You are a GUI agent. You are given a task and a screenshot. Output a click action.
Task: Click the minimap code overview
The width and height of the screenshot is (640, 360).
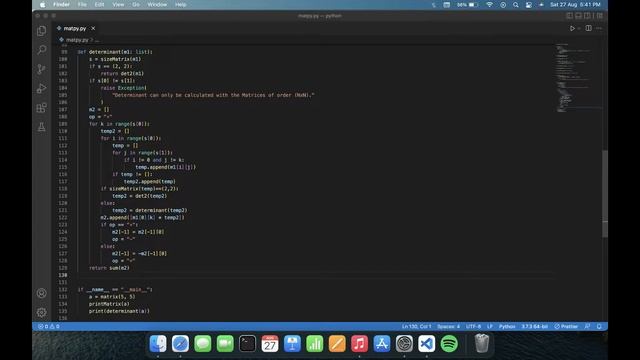(578, 78)
